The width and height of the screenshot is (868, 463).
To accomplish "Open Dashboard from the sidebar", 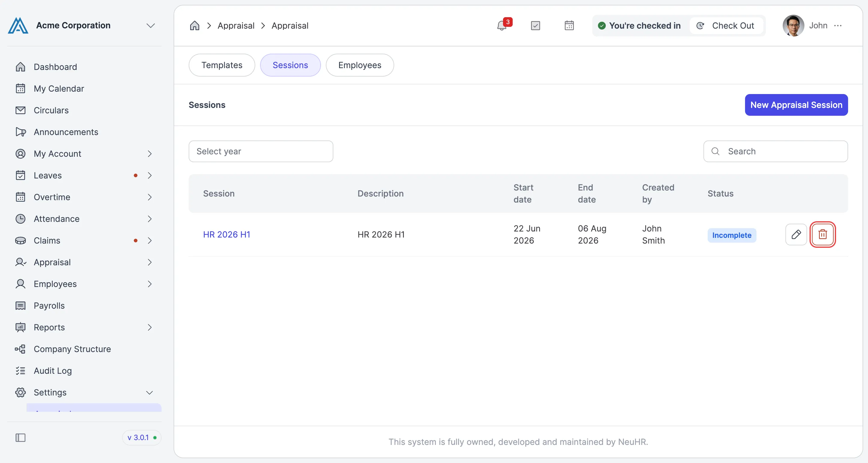I will (x=55, y=67).
